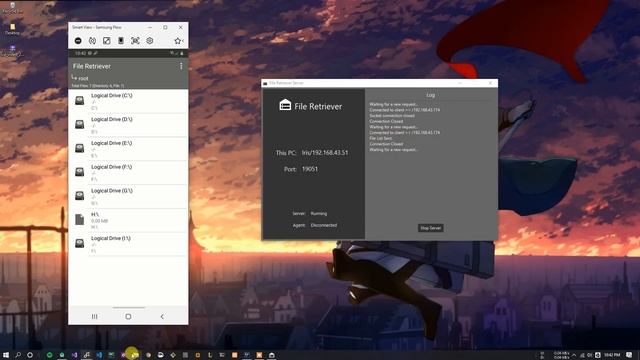Viewport: 640px width, 360px height.
Task: Open Logical Drive (C:\) in the file list
Action: (x=128, y=101)
